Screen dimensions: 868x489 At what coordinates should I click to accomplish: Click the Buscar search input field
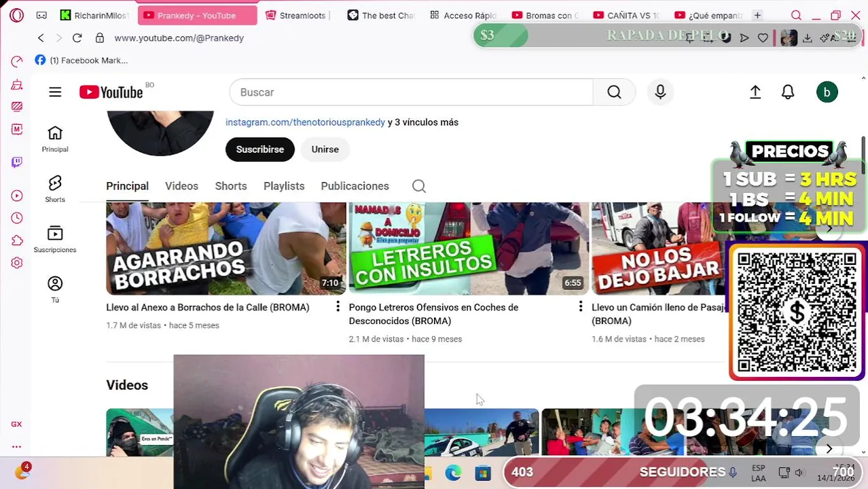pyautogui.click(x=411, y=92)
